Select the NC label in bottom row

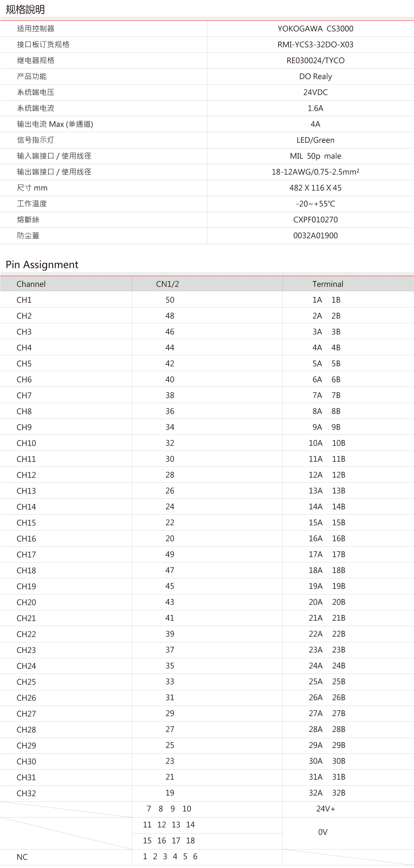tap(22, 857)
